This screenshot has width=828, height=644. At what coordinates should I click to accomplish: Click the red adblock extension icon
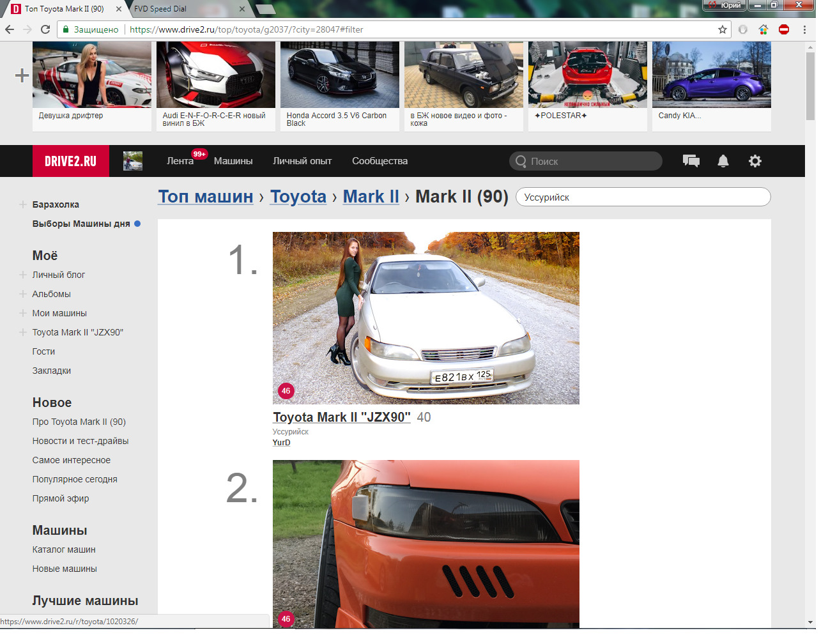(x=784, y=29)
